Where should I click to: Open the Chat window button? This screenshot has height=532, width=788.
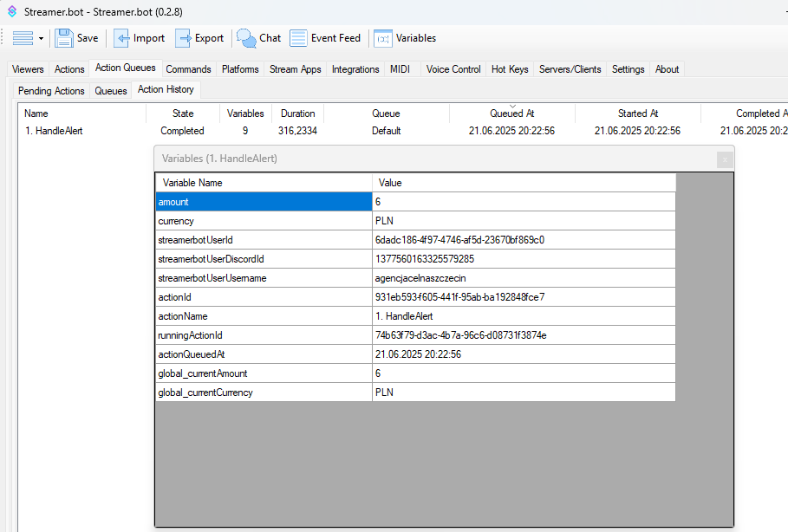(259, 38)
